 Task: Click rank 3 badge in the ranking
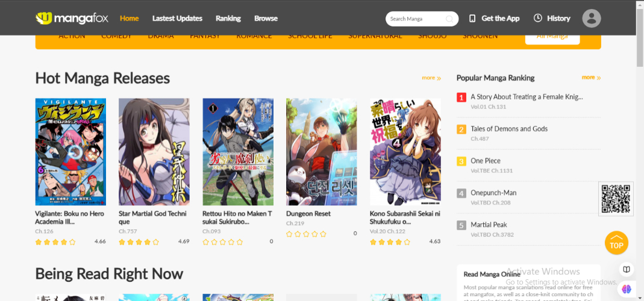coord(461,161)
